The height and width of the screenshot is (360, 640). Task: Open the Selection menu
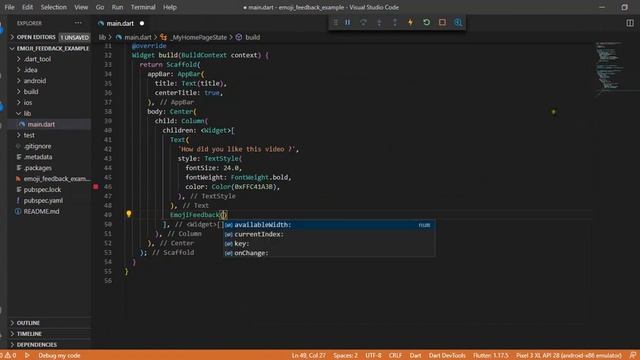pyautogui.click(x=53, y=7)
